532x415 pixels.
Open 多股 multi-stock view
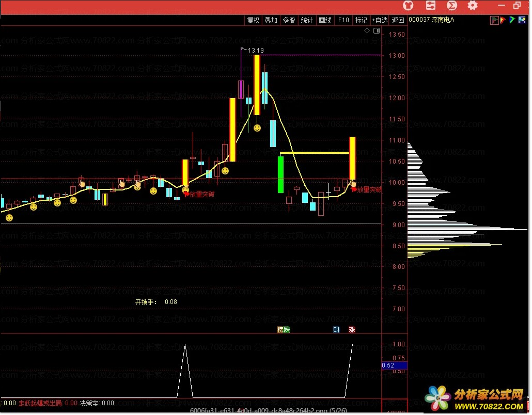[289, 20]
